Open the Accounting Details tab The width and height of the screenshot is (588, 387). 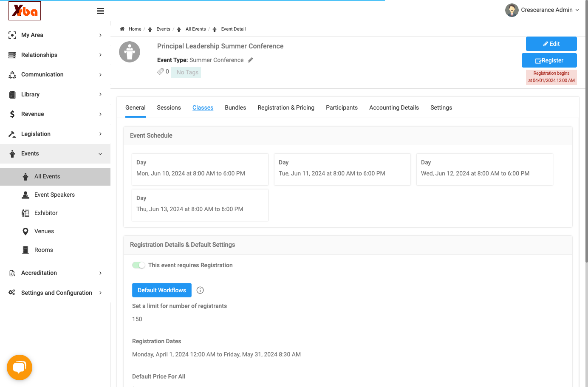point(394,108)
